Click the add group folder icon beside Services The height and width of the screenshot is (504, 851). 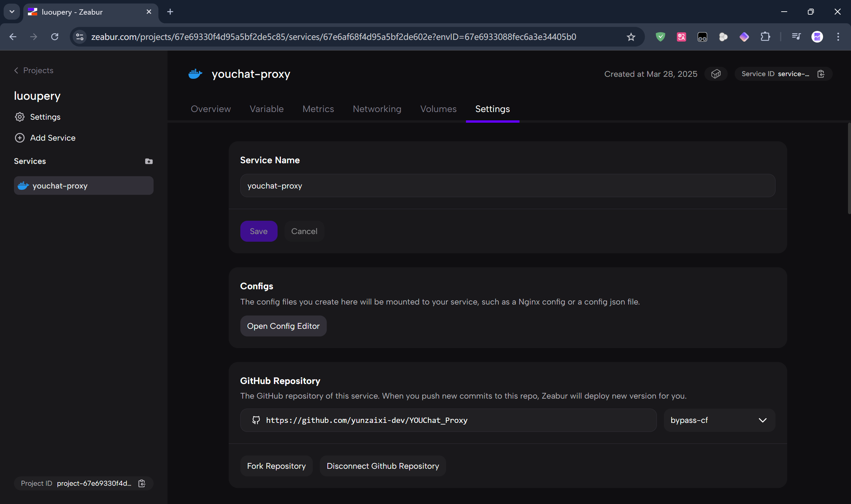(149, 161)
